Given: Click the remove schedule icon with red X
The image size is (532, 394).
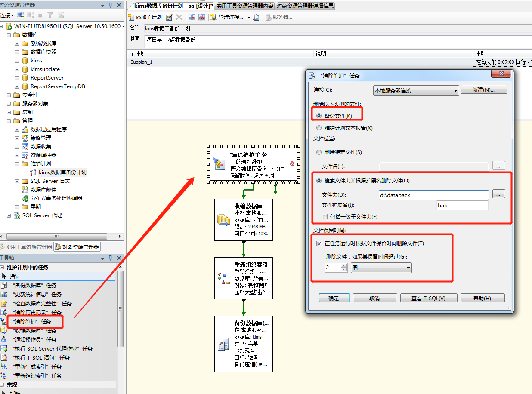Looking at the screenshot, I should [x=201, y=17].
